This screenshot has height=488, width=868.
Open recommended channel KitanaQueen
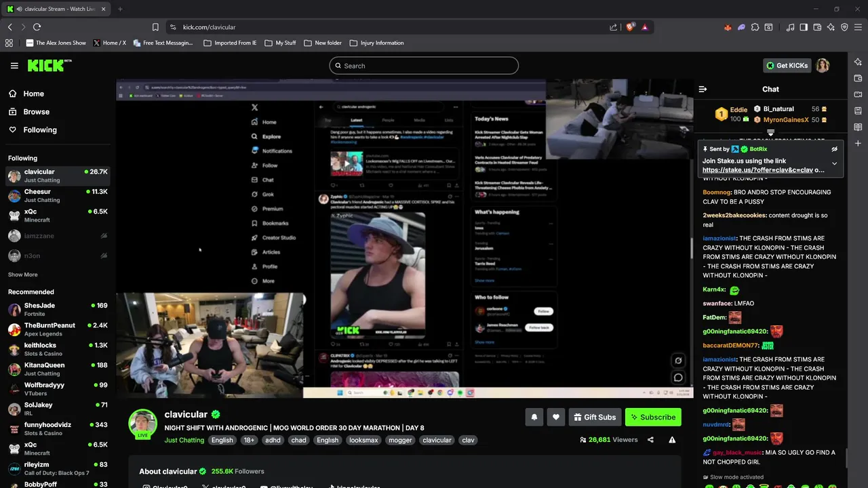click(x=58, y=369)
